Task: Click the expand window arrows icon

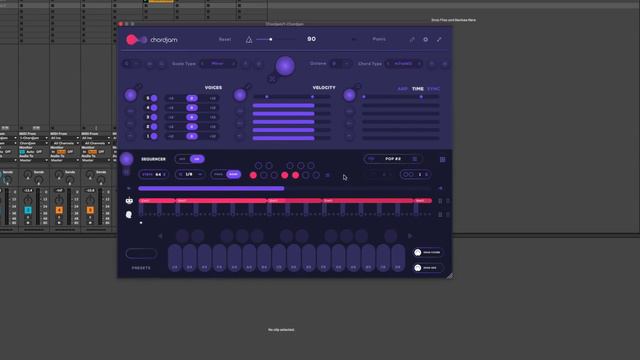Action: point(439,40)
